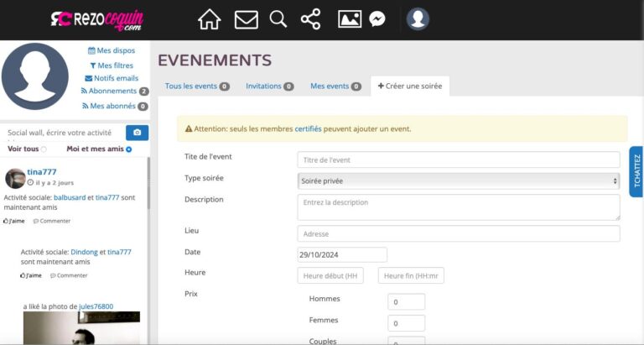
Task: Open the profile avatar menu in header
Action: 418,19
